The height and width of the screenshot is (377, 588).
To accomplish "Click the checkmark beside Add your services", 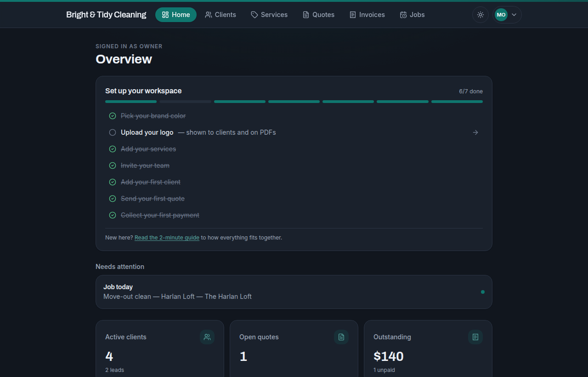I will click(x=113, y=149).
